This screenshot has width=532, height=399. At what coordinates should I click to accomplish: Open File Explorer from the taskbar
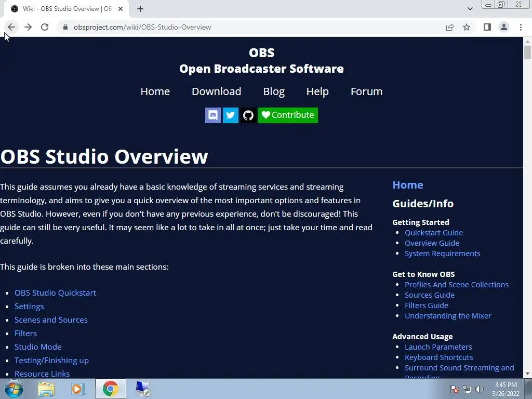click(46, 389)
